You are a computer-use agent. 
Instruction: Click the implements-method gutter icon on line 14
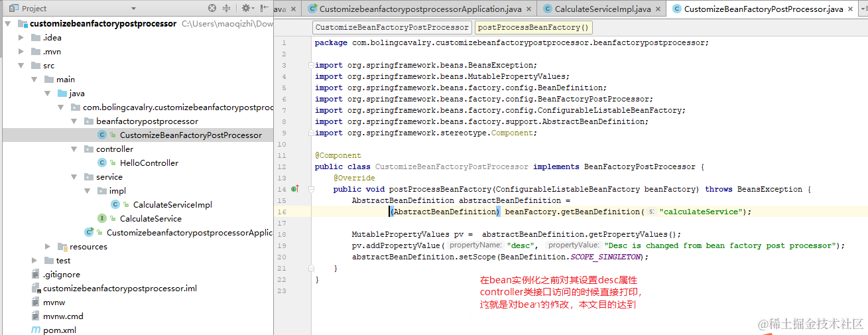(x=295, y=189)
